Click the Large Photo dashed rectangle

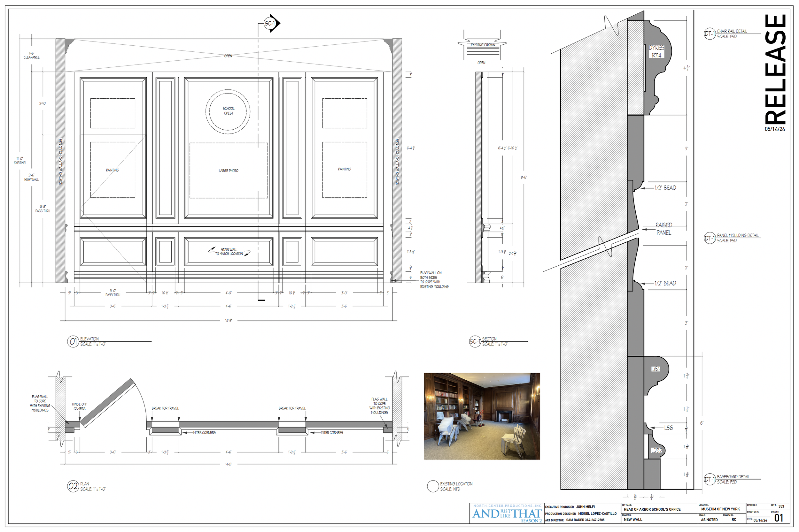click(x=229, y=170)
